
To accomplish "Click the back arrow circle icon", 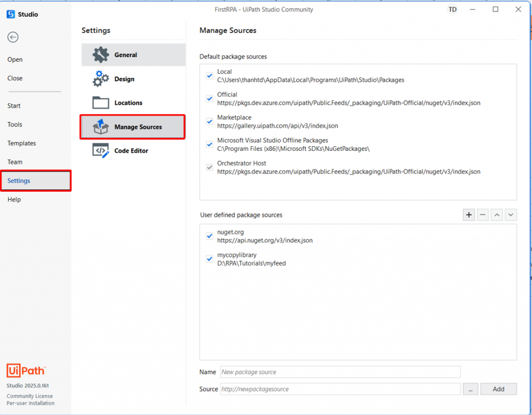I will click(13, 37).
